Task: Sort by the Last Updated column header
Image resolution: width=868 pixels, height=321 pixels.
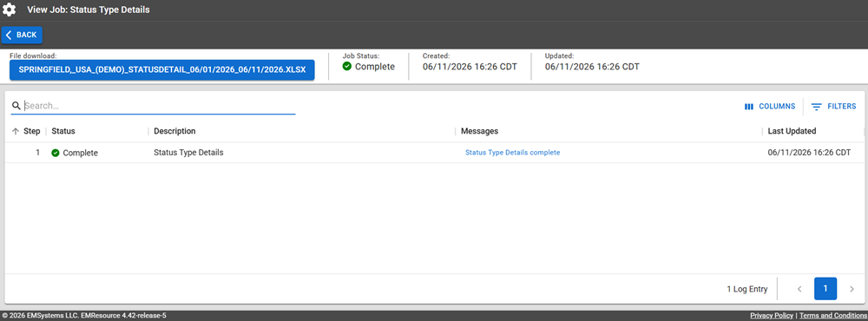Action: 792,131
